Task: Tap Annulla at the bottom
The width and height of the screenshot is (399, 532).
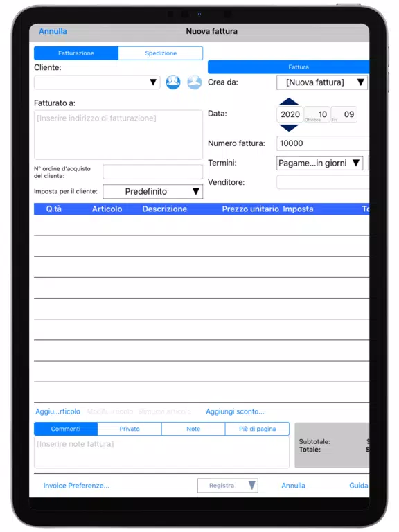Action: click(294, 486)
